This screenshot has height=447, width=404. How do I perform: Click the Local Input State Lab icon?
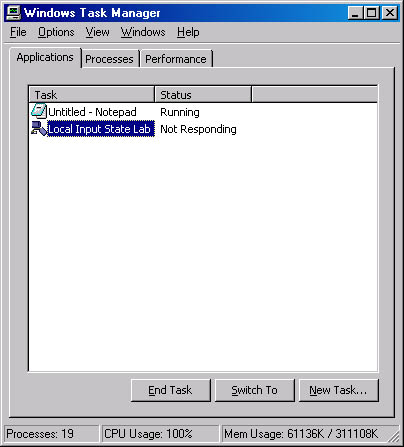39,128
